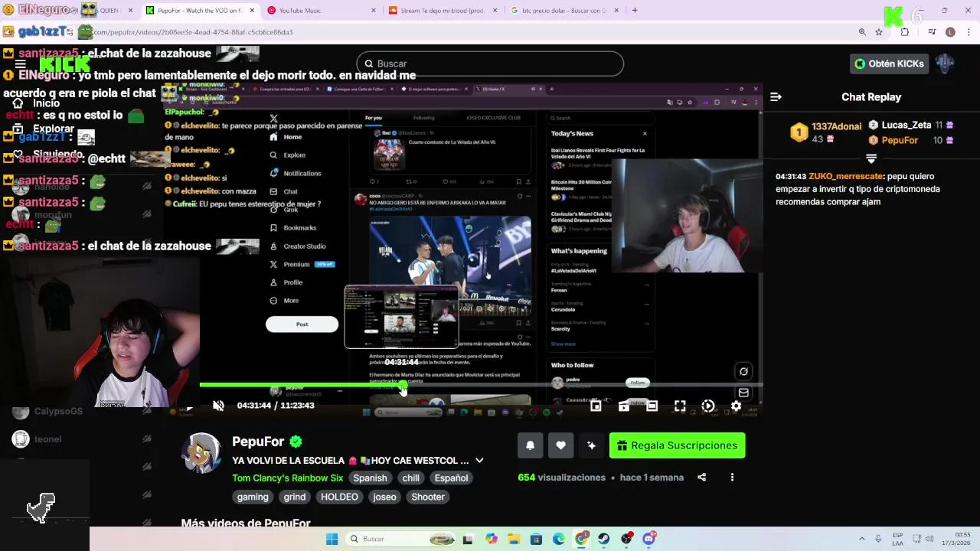This screenshot has height=551, width=980.
Task: Focus the Kick Buscar search field
Action: click(x=490, y=64)
